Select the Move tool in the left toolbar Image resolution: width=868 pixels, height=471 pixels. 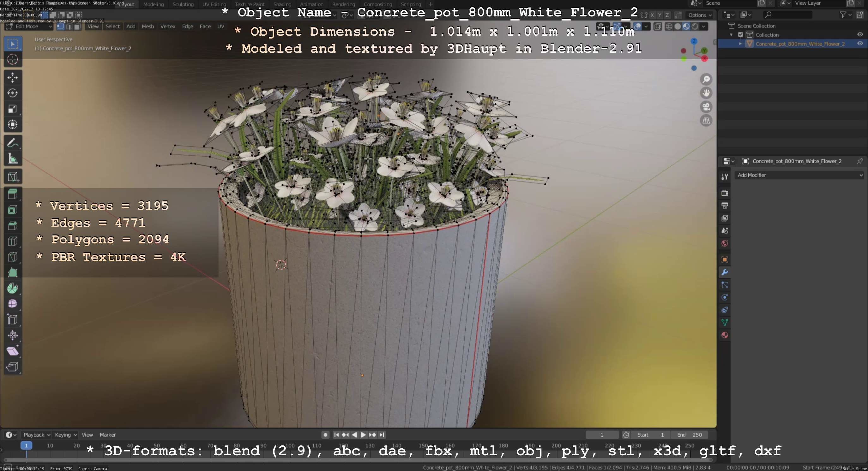coord(13,77)
